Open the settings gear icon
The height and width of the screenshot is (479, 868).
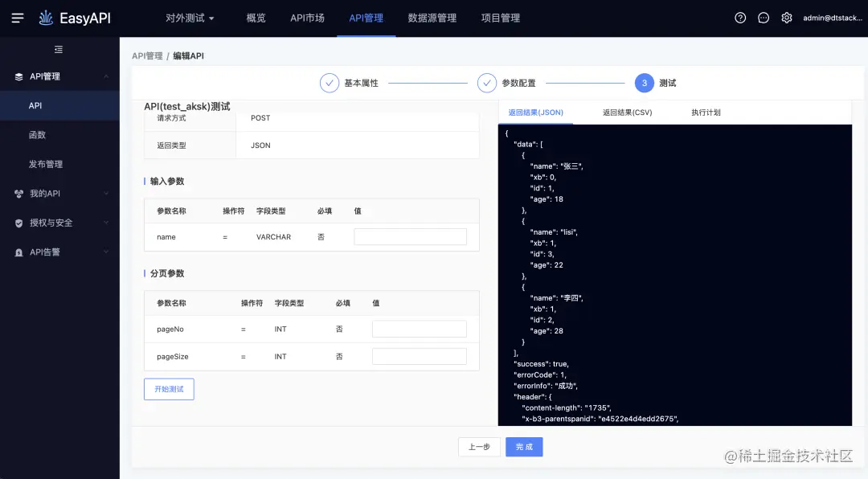[x=787, y=18]
